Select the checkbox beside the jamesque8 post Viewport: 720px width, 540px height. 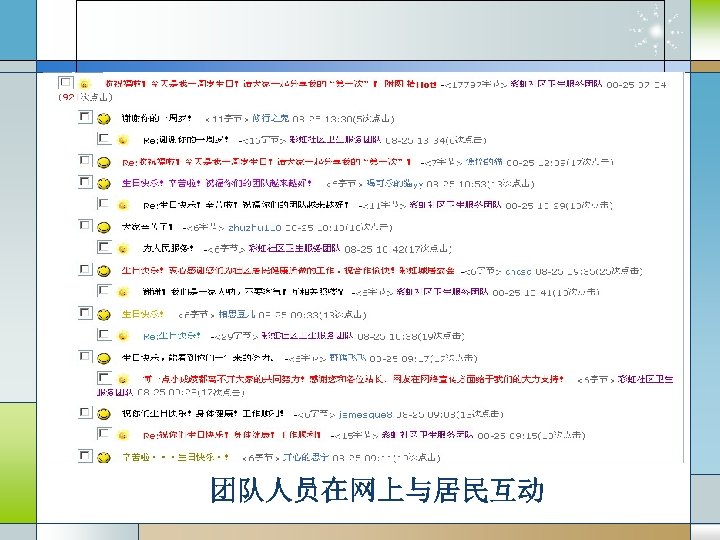[x=85, y=412]
